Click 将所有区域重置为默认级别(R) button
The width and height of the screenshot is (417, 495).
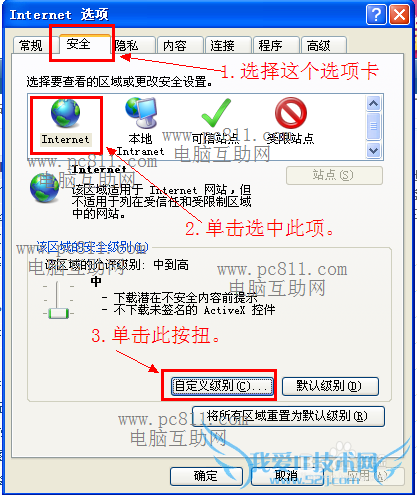click(288, 416)
